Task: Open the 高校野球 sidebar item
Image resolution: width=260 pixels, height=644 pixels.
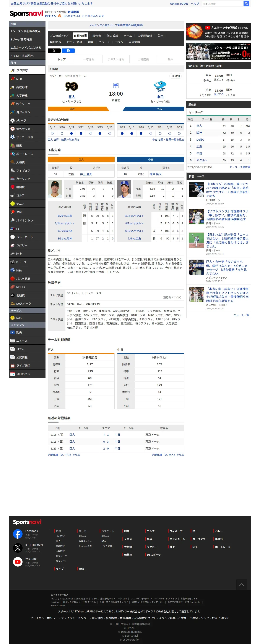Action: [27, 87]
